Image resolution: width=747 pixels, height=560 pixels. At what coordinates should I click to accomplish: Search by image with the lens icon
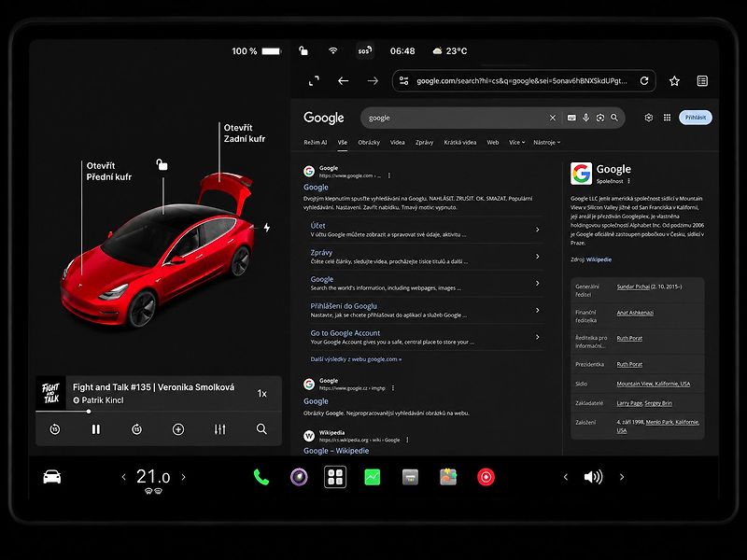click(600, 118)
